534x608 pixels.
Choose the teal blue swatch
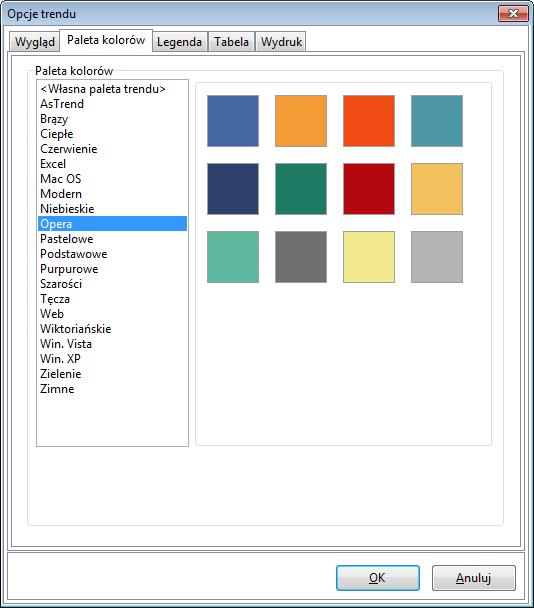[x=437, y=121]
